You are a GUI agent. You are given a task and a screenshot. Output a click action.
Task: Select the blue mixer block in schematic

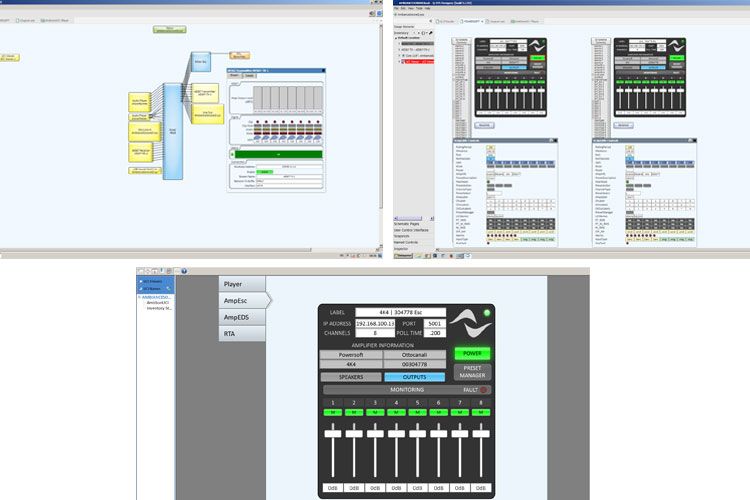[x=173, y=131]
